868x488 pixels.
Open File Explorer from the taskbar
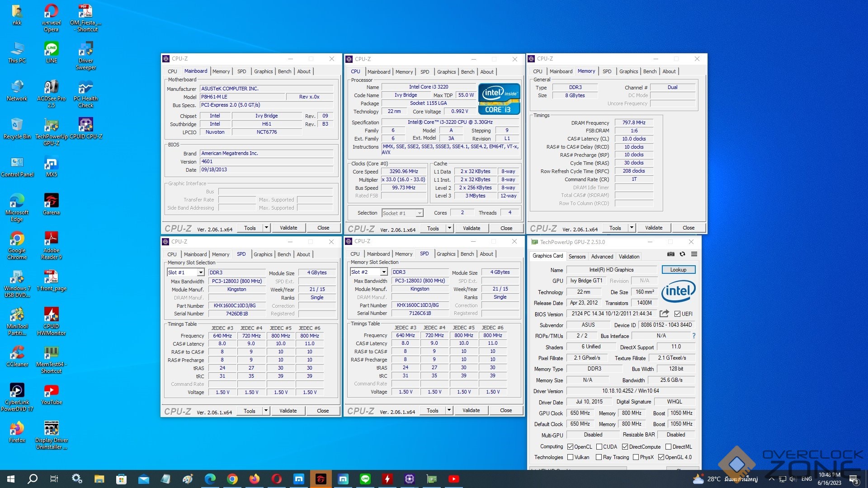99,479
